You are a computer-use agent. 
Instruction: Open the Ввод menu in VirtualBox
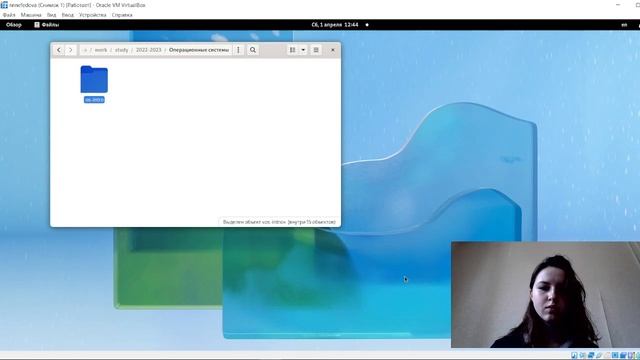coord(68,15)
